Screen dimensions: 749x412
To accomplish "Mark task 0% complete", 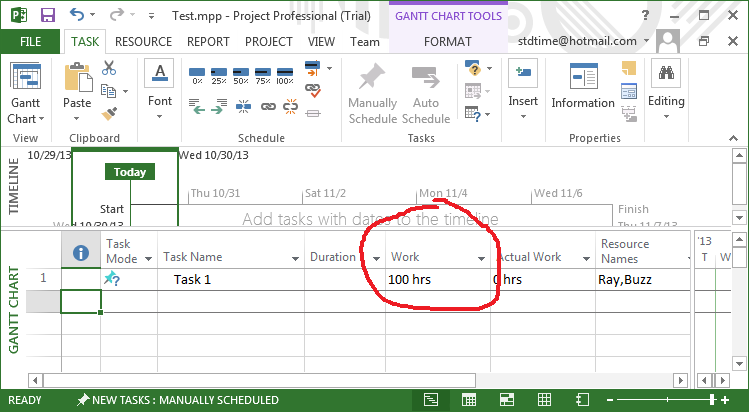I will (197, 75).
